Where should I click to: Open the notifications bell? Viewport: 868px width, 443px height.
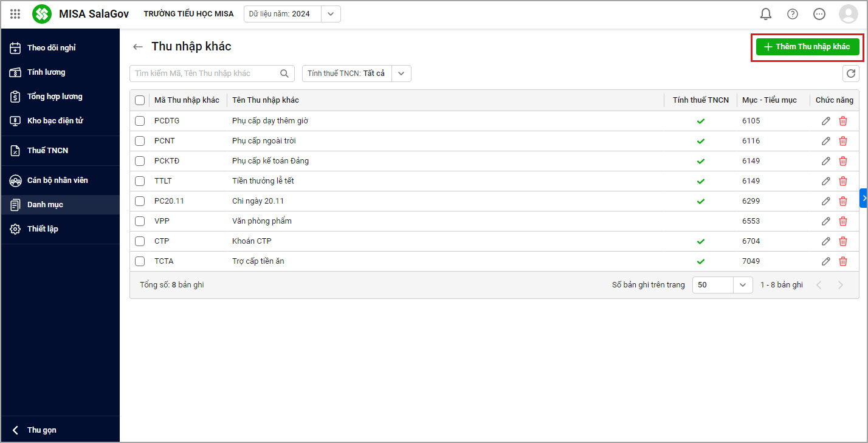(766, 14)
